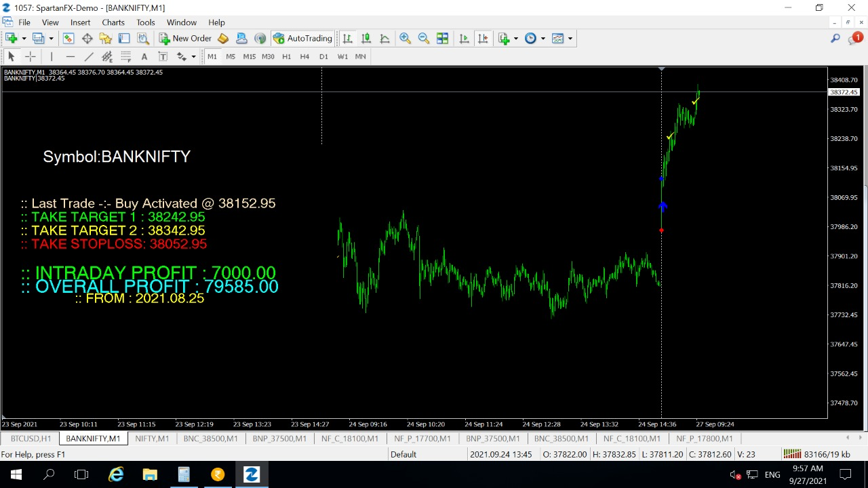Open the Insert menu

pyautogui.click(x=80, y=22)
